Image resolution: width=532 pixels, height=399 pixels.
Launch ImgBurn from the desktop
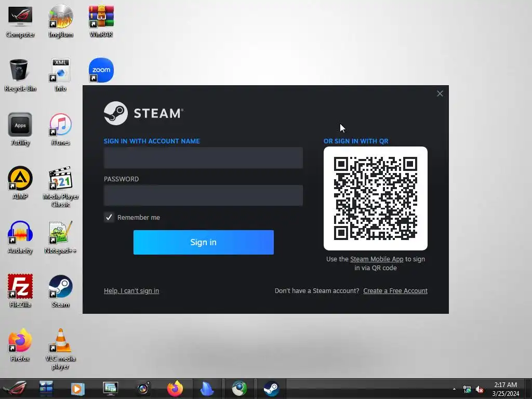click(x=60, y=21)
